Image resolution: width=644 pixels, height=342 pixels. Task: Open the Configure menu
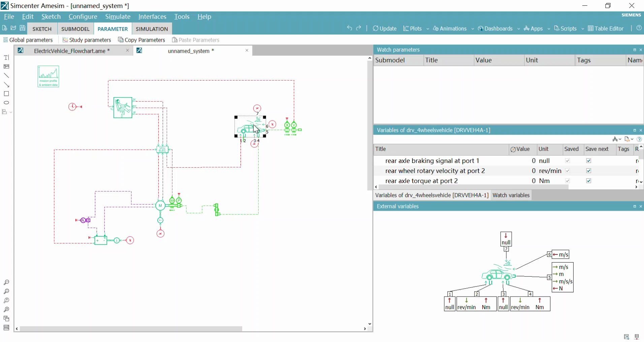point(83,16)
